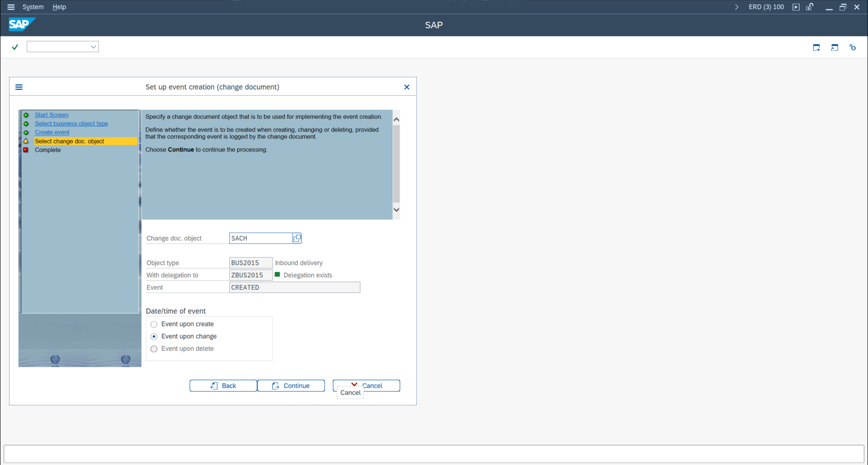Click green status icon beside Select business object type
Viewport: 868px width, 465px height.
(x=26, y=124)
